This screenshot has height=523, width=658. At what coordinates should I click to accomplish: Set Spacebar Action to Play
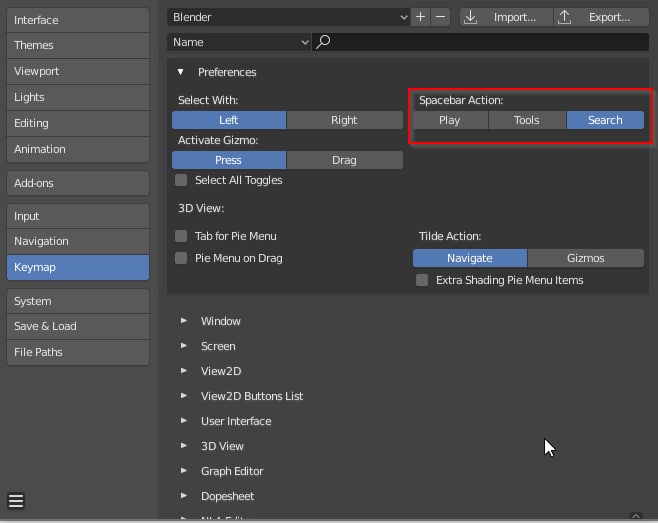[450, 120]
